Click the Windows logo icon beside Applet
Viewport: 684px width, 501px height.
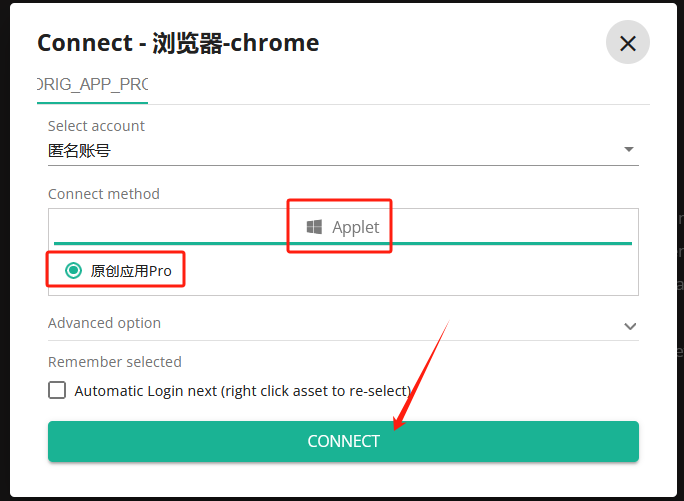(x=314, y=227)
